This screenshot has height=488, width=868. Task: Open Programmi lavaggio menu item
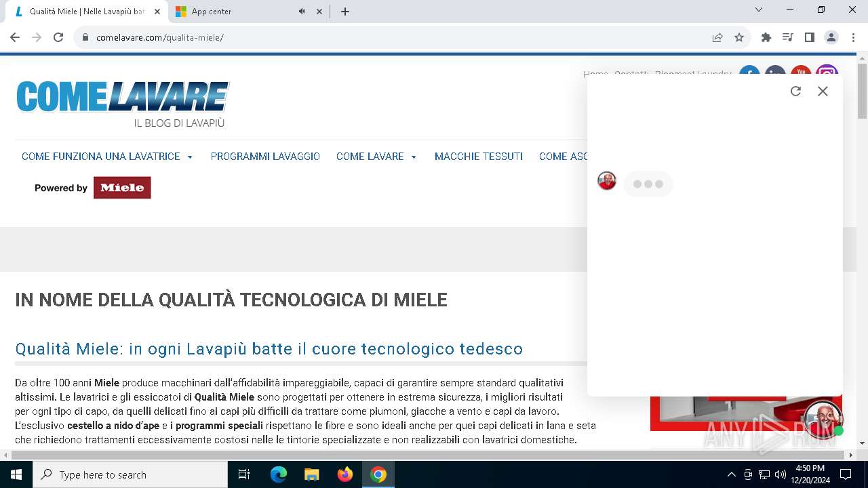click(265, 157)
